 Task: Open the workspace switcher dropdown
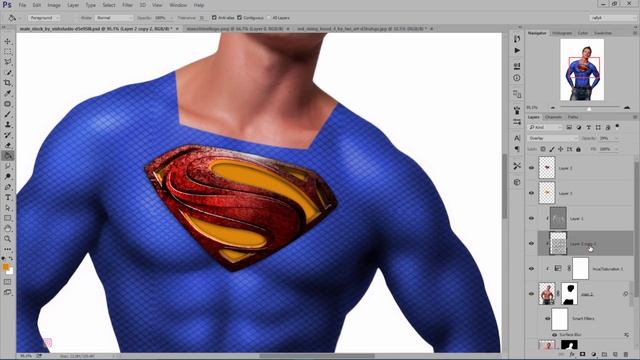(x=612, y=18)
